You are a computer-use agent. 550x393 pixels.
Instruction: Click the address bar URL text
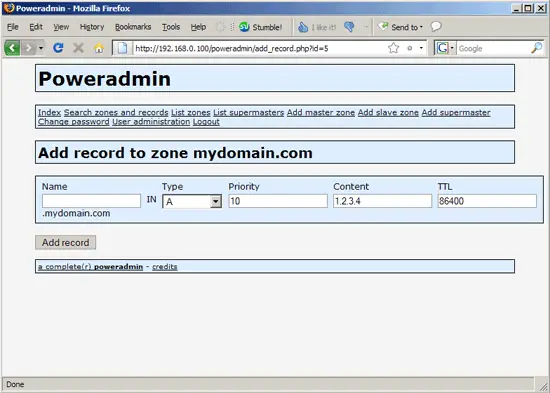point(232,48)
